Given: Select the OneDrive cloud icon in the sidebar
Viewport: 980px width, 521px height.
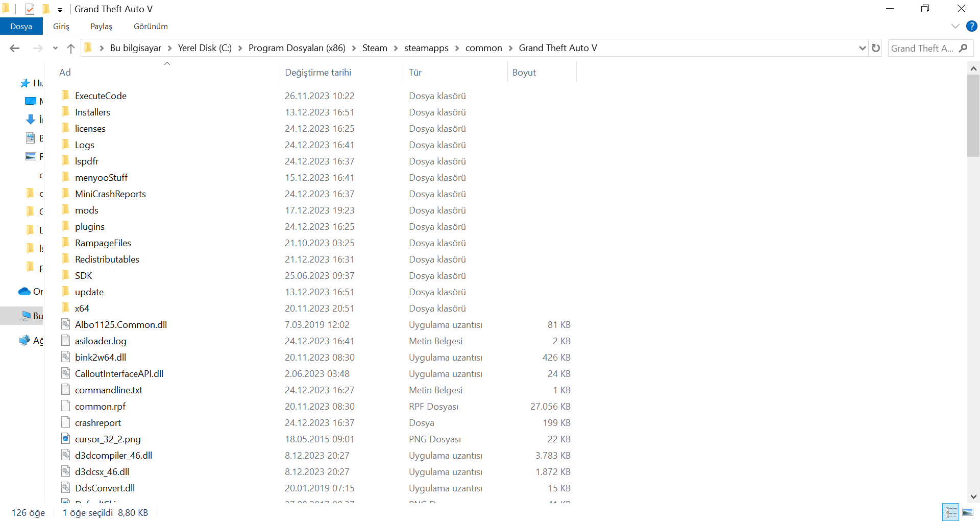Looking at the screenshot, I should tap(24, 291).
